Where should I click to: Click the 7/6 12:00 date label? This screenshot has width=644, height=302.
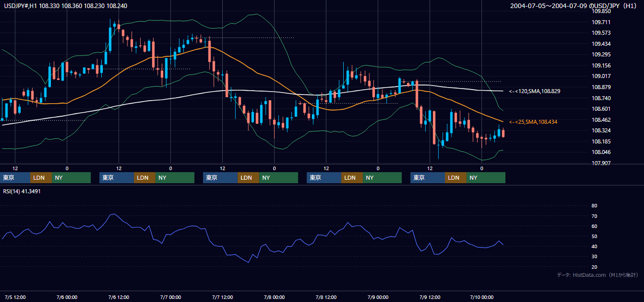pos(119,297)
